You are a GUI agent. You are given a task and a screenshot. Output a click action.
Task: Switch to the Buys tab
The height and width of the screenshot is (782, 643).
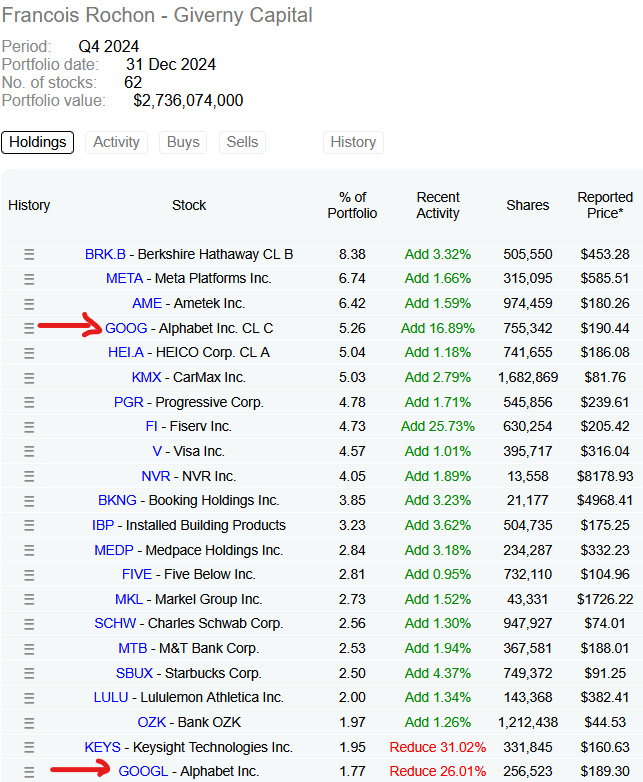tap(183, 142)
